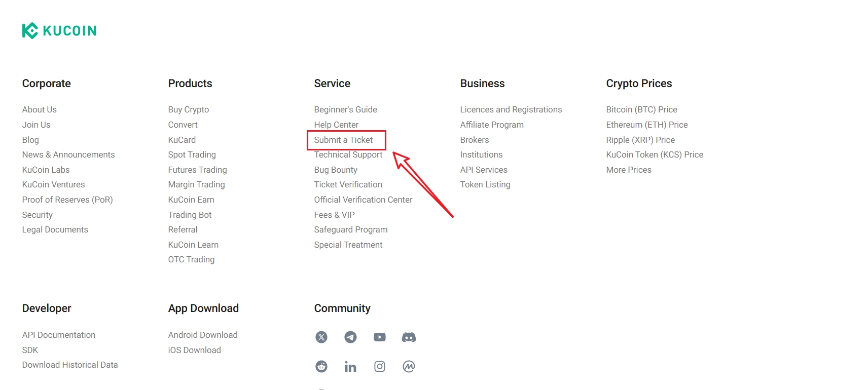
Task: Open the Reddit community icon
Action: pos(321,367)
